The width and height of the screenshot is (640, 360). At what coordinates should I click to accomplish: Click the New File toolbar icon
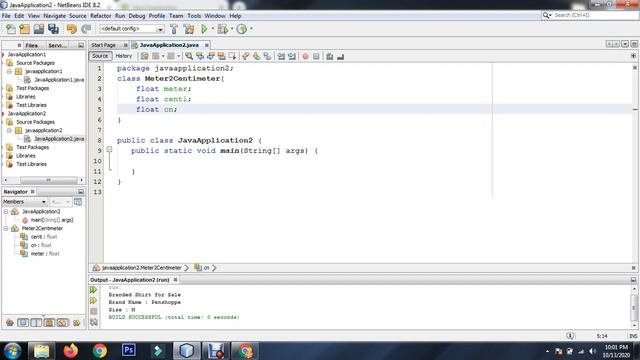coord(11,29)
